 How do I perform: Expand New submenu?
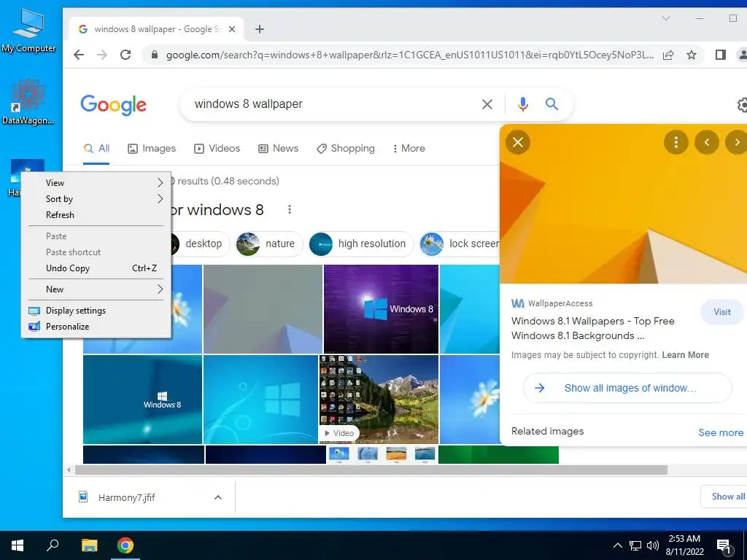tap(96, 289)
